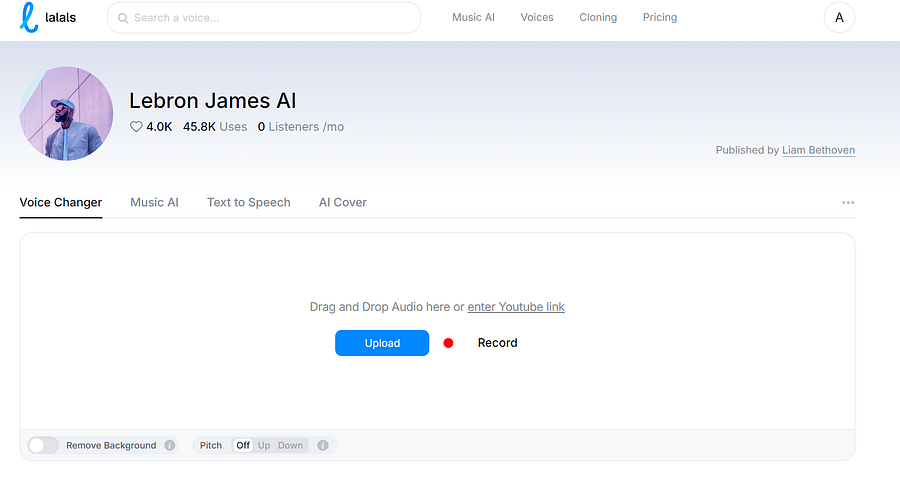Switch to the AI Cover tab

(343, 203)
